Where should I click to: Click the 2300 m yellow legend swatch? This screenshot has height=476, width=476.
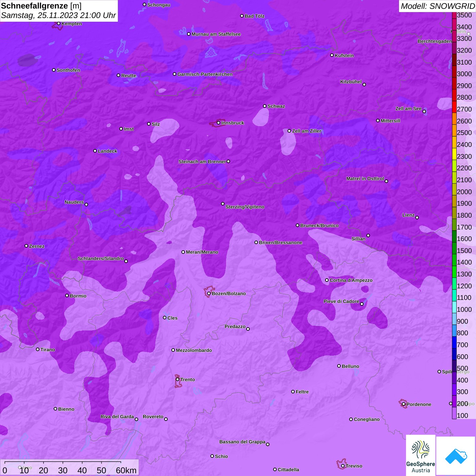(x=454, y=154)
